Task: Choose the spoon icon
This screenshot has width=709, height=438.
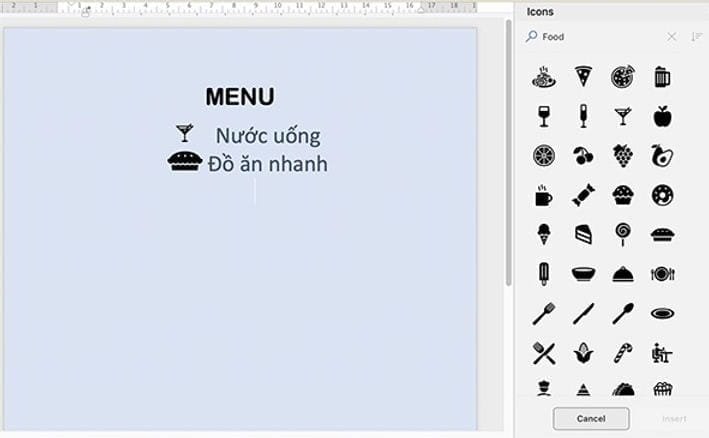Action: click(623, 314)
